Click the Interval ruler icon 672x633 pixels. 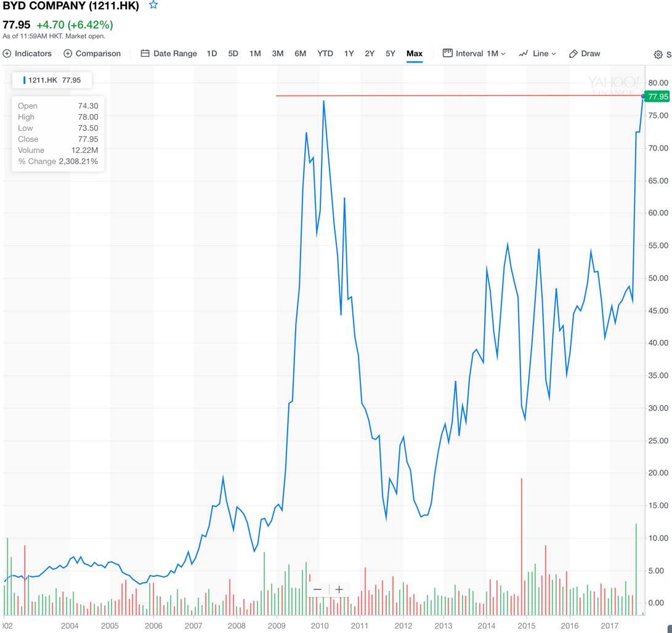pyautogui.click(x=447, y=53)
